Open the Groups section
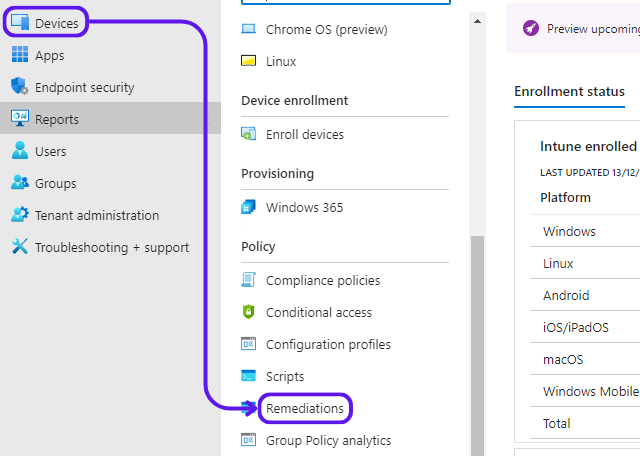Image resolution: width=640 pixels, height=456 pixels. (x=56, y=183)
